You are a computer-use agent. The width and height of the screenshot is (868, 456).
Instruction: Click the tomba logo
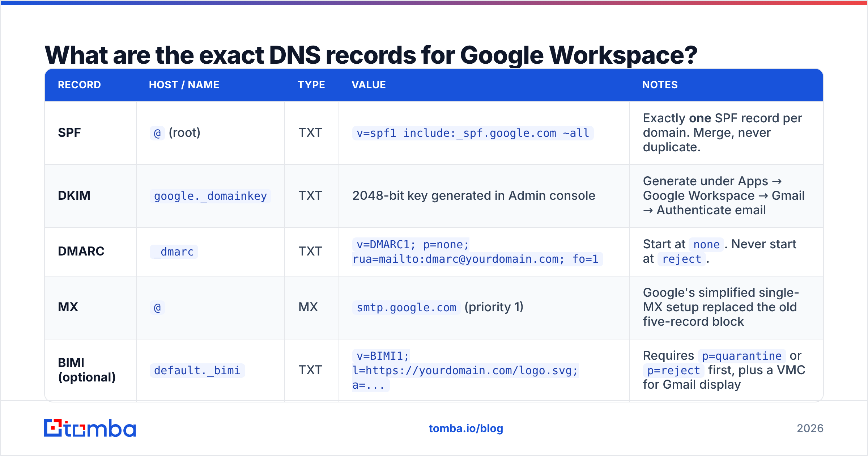[90, 428]
